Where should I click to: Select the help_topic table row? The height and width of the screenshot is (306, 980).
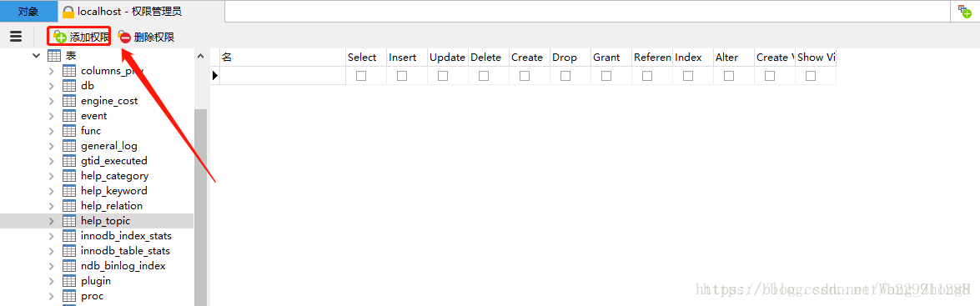click(x=97, y=220)
